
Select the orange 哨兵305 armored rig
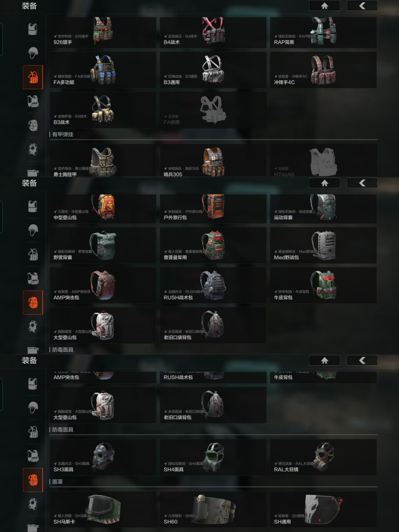click(213, 161)
